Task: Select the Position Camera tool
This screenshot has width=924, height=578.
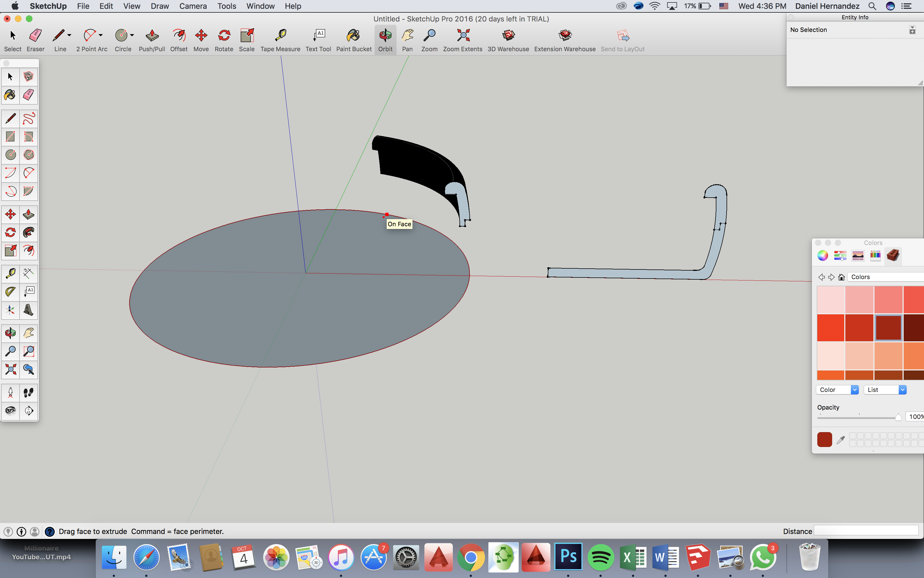Action: (10, 392)
